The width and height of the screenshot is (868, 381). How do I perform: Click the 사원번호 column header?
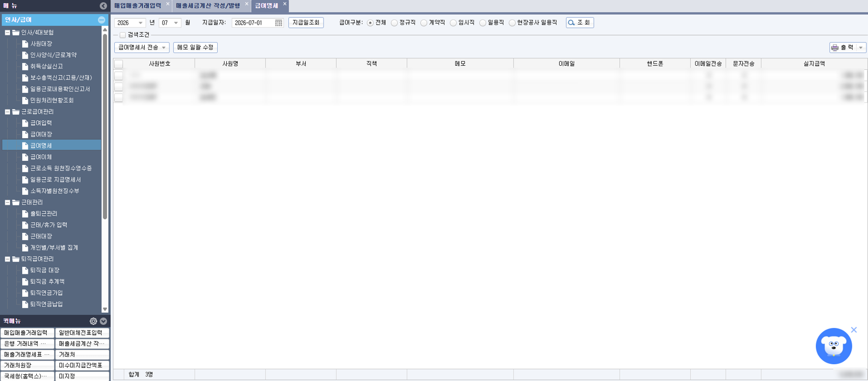click(159, 64)
